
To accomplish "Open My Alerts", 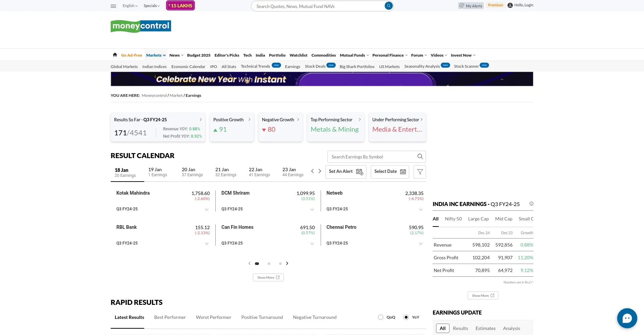I will [x=471, y=6].
